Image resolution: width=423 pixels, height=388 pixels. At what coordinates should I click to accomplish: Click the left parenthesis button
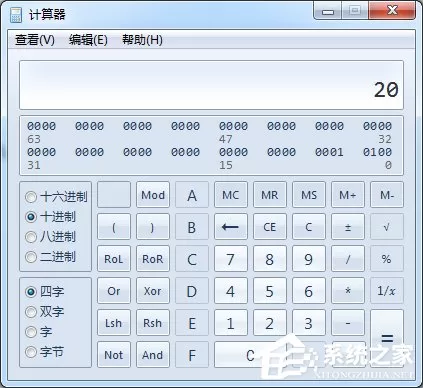pyautogui.click(x=114, y=227)
